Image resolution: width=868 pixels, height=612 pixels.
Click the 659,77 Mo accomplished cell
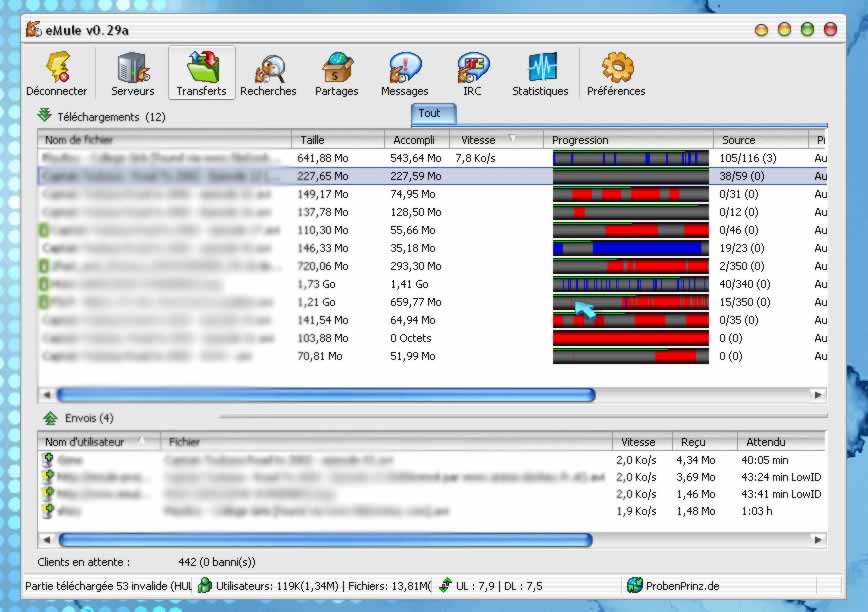point(416,302)
